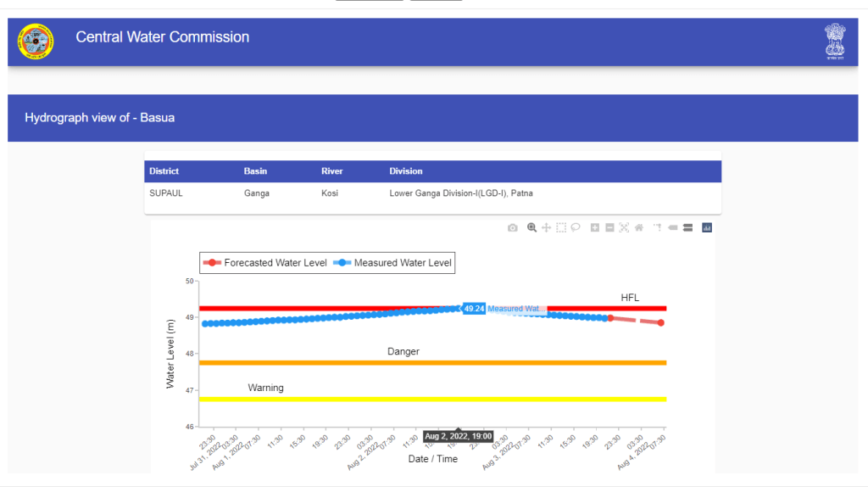Open the Plotly logo link icon
The width and height of the screenshot is (868, 492).
point(706,227)
